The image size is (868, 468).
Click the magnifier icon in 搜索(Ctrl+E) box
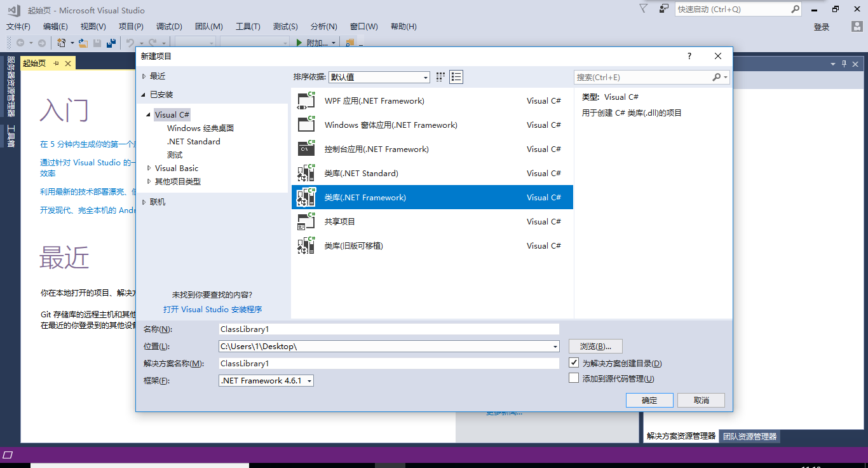pos(717,77)
